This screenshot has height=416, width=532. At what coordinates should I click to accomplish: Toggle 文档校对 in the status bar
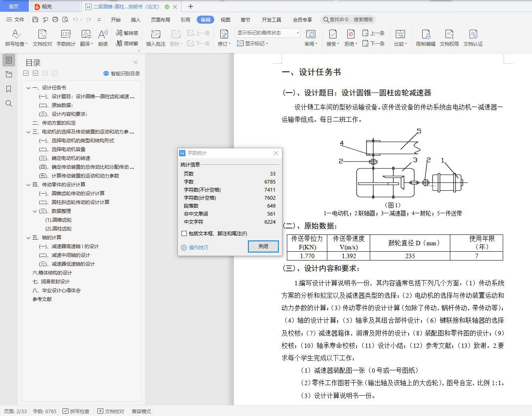click(x=111, y=411)
